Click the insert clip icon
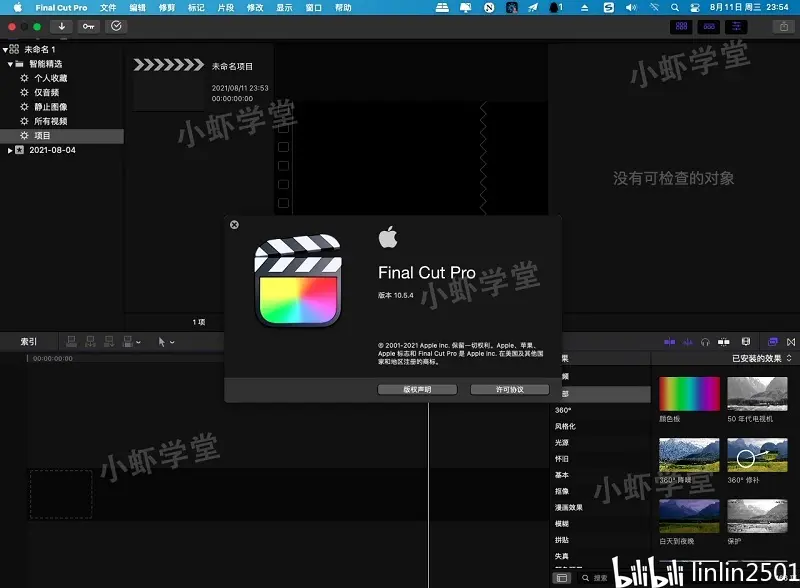 (90, 341)
